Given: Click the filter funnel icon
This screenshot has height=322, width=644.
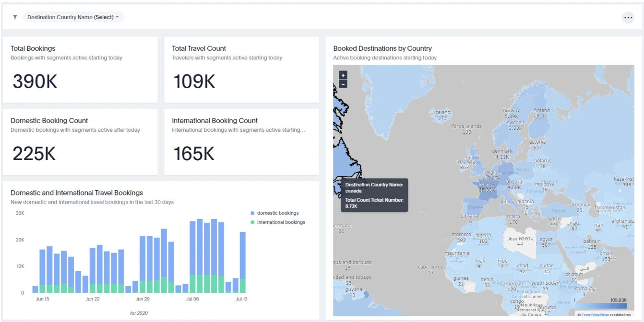Looking at the screenshot, I should tap(15, 17).
